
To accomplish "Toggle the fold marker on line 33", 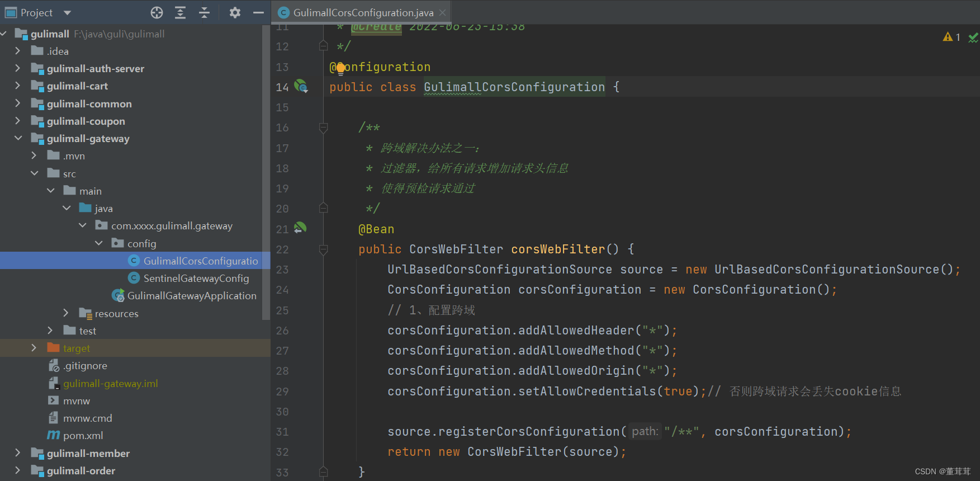I will pos(323,471).
